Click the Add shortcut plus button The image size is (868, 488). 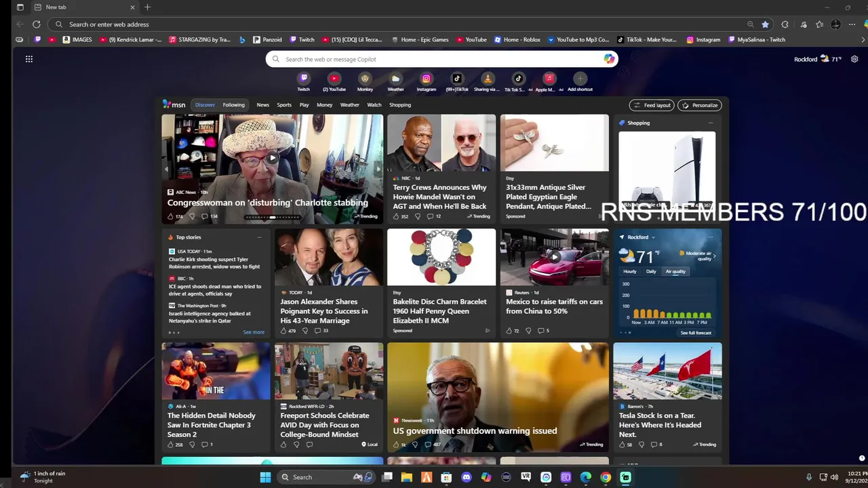tap(580, 79)
